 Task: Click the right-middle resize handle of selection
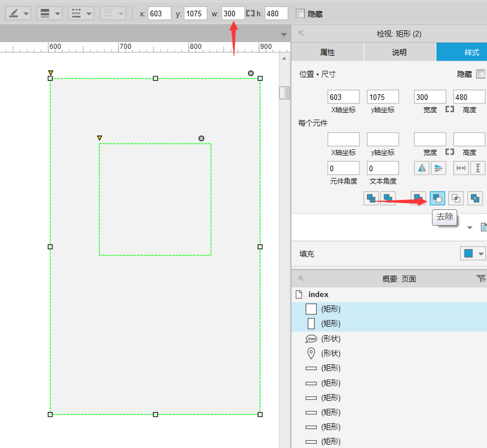[260, 247]
